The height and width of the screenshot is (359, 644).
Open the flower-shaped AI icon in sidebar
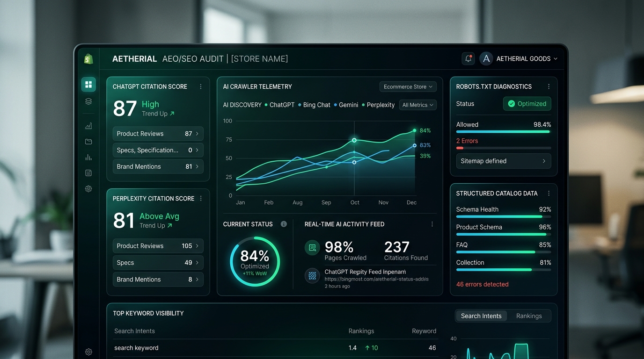[x=88, y=189]
